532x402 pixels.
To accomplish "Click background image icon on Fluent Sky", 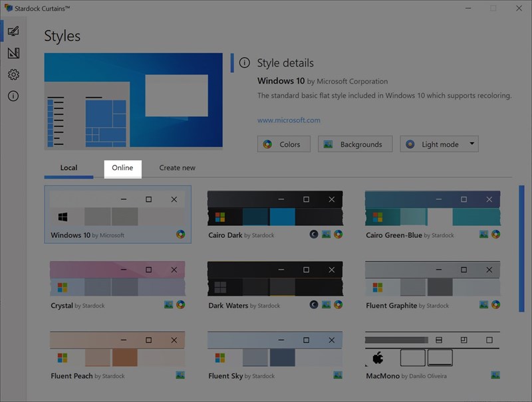I will pyautogui.click(x=338, y=375).
